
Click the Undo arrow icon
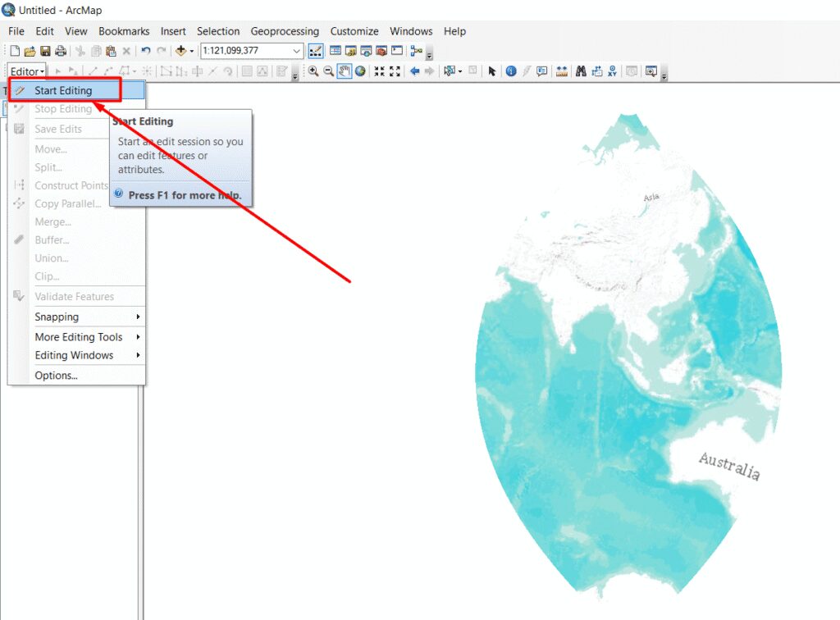click(146, 51)
